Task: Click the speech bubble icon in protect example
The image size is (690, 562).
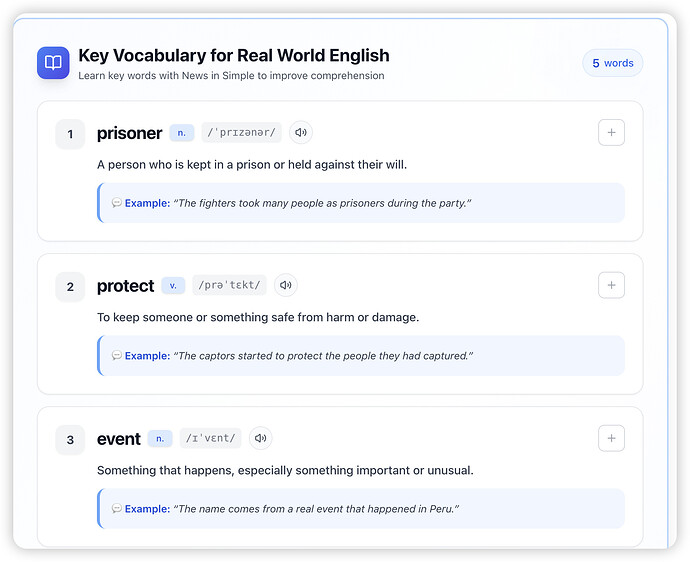Action: coord(117,356)
